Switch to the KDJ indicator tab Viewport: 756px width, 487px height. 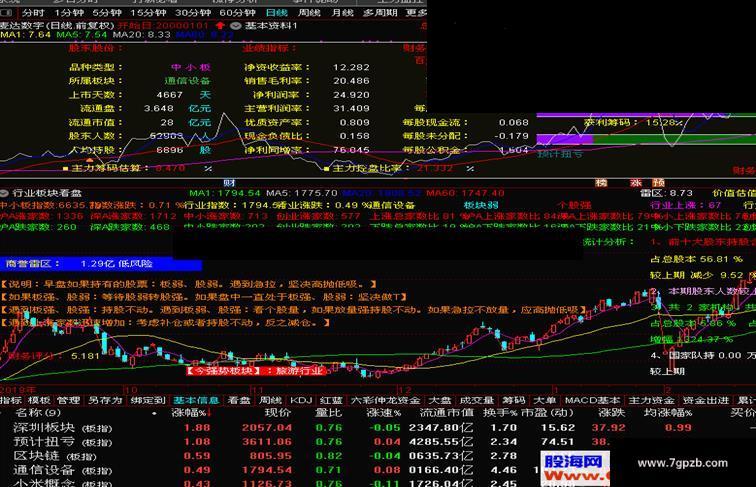301,400
